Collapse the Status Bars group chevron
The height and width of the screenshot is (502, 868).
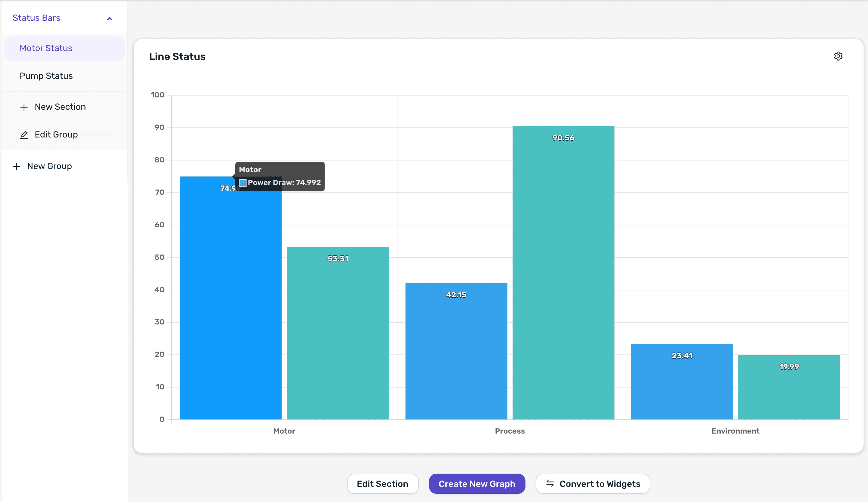(109, 19)
